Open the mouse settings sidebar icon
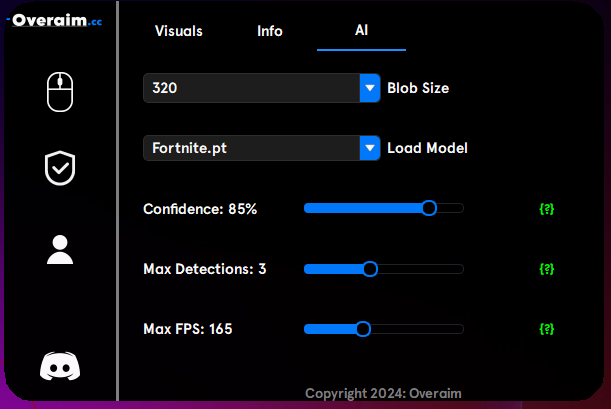This screenshot has height=409, width=611. tap(60, 92)
